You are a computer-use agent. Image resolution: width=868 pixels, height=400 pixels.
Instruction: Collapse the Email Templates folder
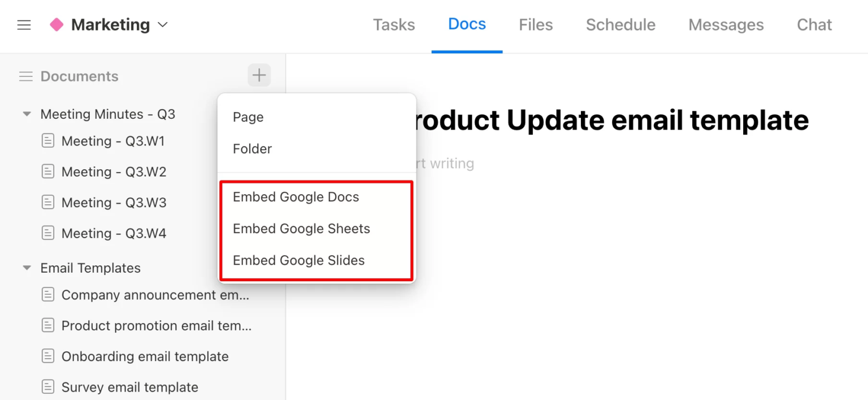[27, 268]
